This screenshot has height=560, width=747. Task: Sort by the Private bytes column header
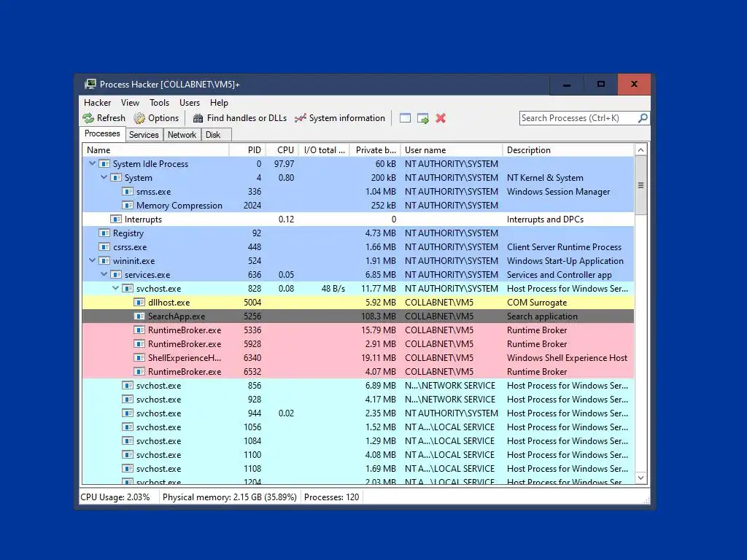point(376,150)
